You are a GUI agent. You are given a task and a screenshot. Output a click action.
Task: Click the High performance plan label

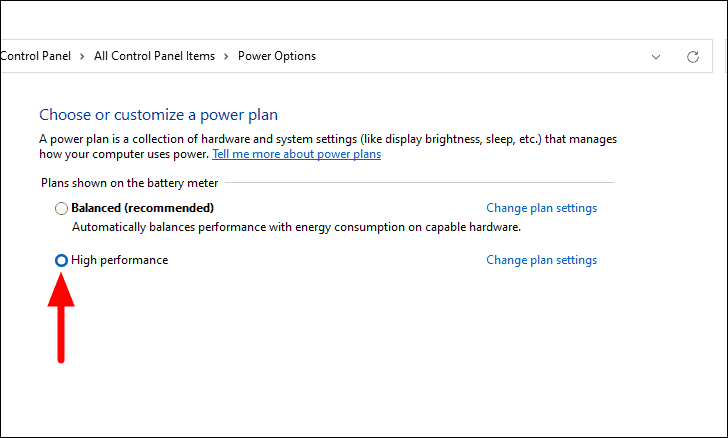click(x=119, y=260)
